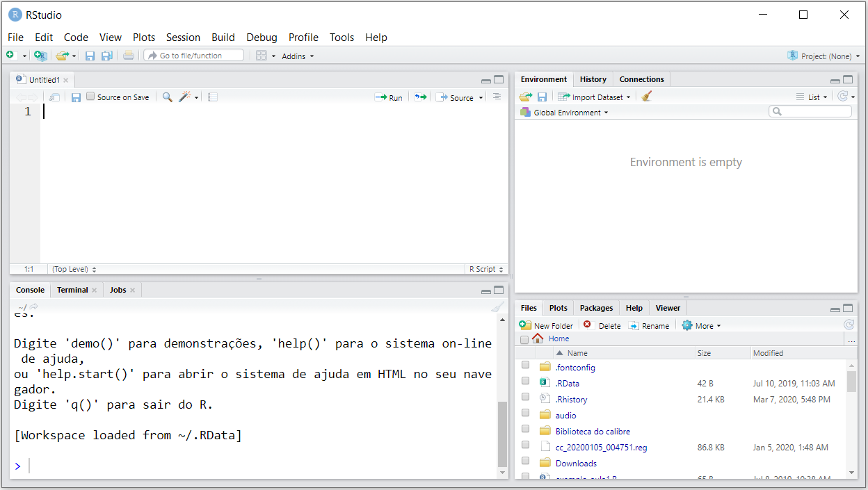Open the code tools magic wand

click(185, 97)
